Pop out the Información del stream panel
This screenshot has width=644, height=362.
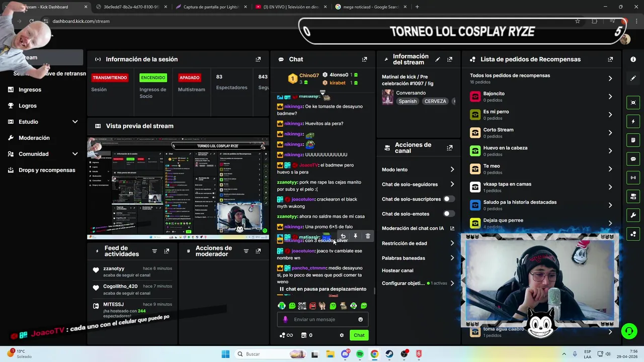[x=450, y=59]
